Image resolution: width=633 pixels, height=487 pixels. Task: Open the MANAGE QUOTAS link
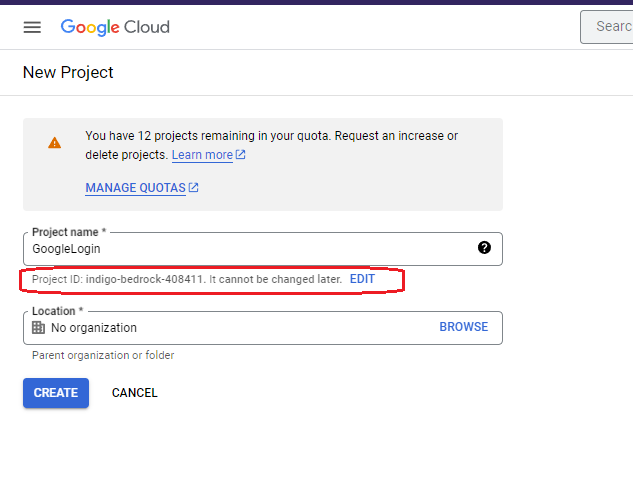tap(135, 188)
